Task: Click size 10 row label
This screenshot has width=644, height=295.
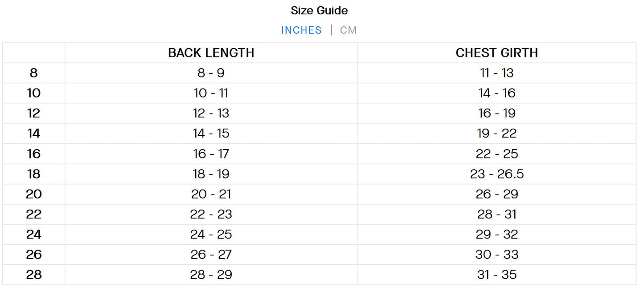Action: tap(34, 93)
